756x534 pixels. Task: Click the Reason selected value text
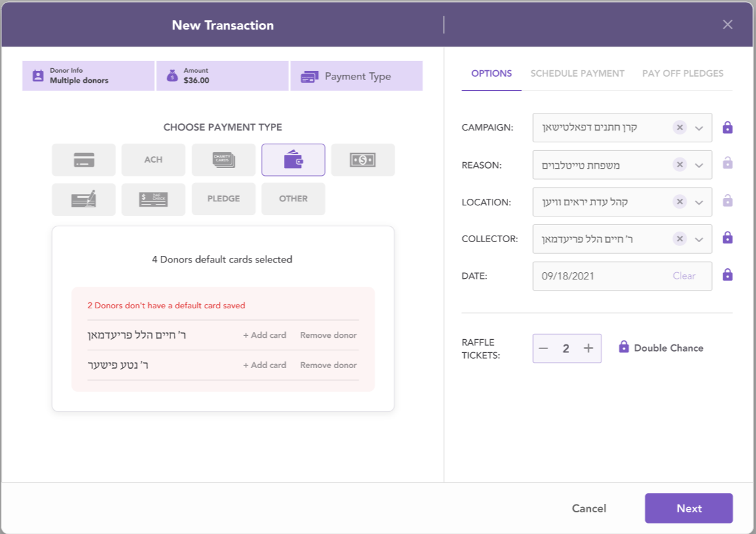click(580, 165)
